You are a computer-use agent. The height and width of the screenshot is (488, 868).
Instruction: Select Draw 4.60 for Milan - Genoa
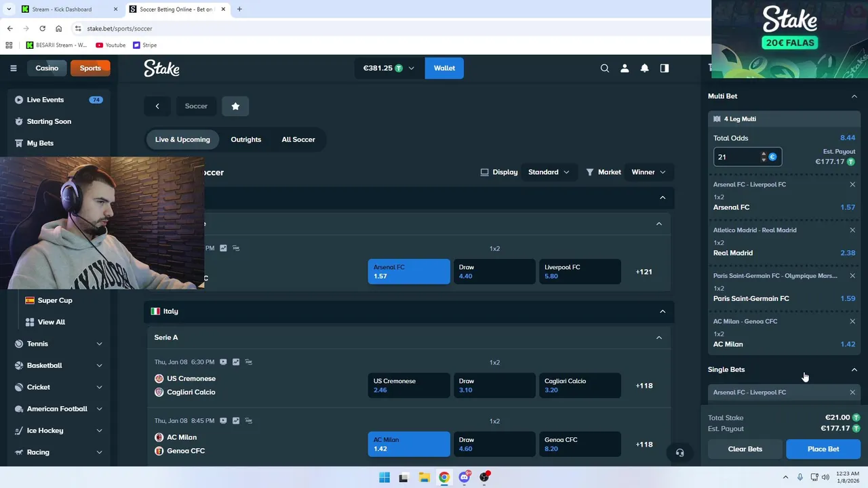[x=494, y=445]
